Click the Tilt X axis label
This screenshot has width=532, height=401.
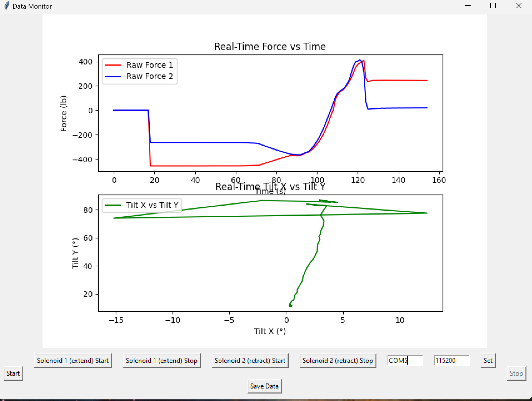(270, 331)
